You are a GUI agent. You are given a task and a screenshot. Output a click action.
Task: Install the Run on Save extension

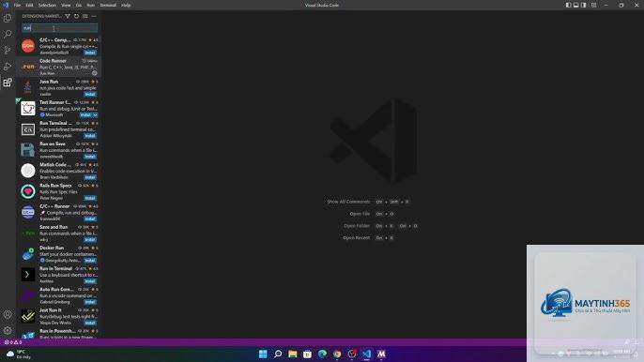click(90, 157)
